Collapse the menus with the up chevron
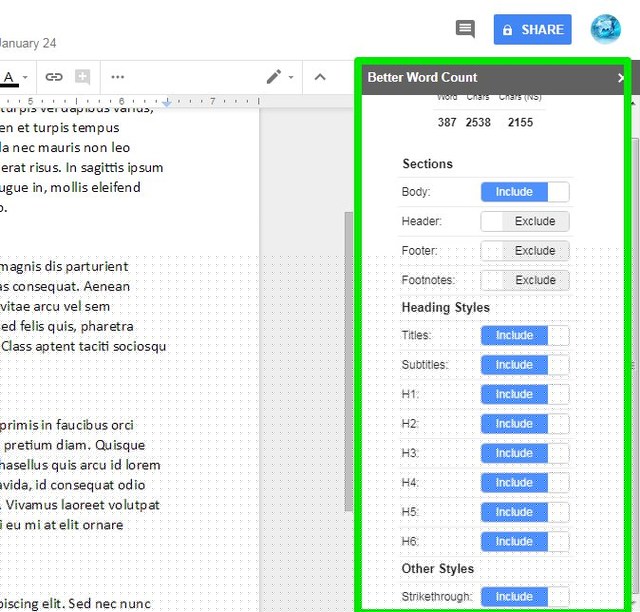Screen dimensions: 640x612 point(320,77)
